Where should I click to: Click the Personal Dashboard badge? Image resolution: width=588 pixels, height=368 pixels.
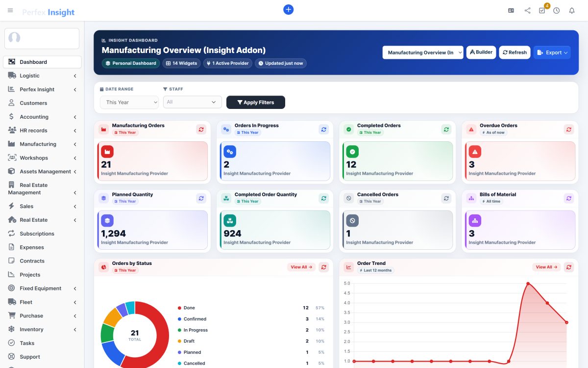(x=131, y=63)
